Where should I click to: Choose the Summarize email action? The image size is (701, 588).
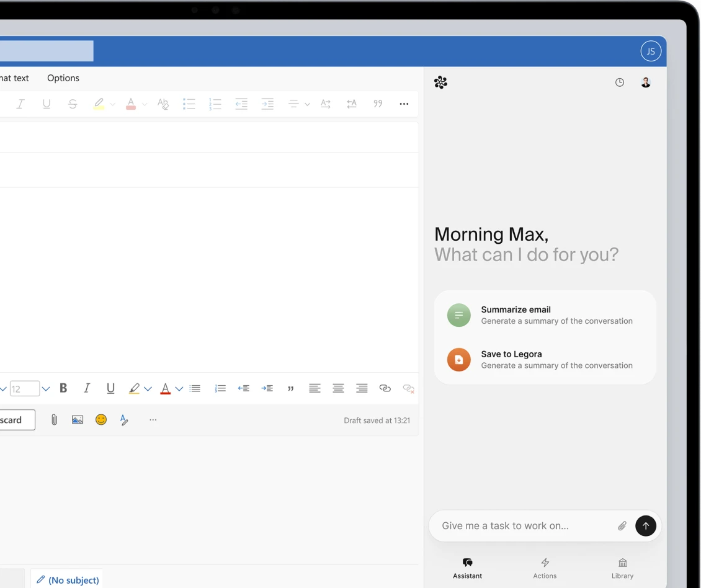[545, 315]
